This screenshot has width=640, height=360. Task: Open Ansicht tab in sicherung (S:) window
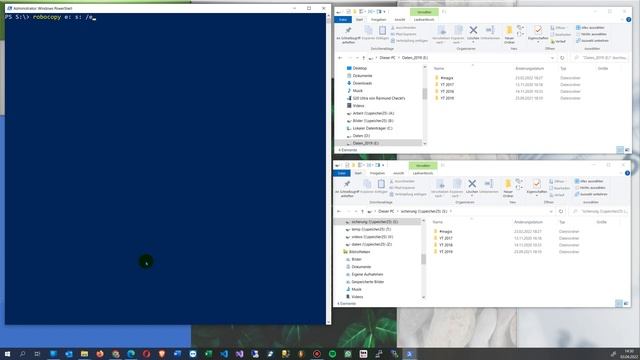(398, 173)
